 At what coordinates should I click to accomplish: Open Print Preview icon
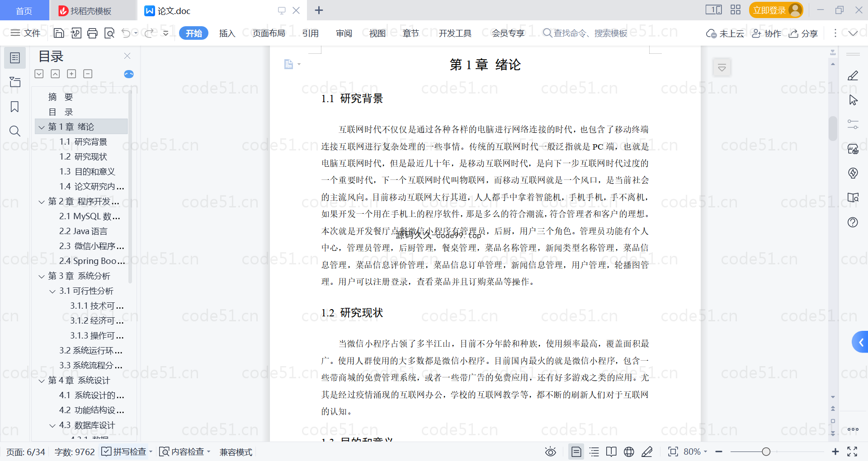pyautogui.click(x=109, y=33)
